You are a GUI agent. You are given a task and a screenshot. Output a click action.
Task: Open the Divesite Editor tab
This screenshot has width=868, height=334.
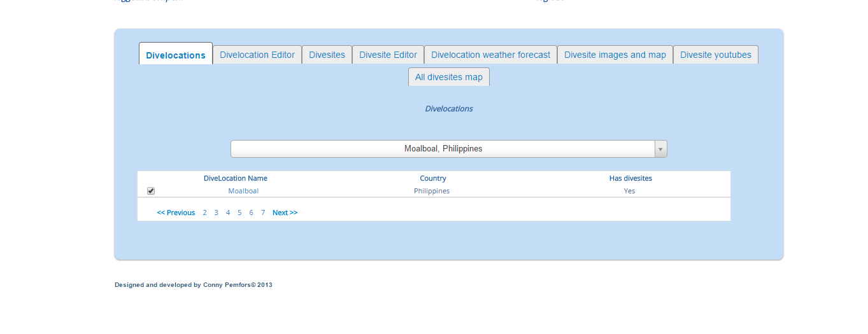[x=388, y=55]
